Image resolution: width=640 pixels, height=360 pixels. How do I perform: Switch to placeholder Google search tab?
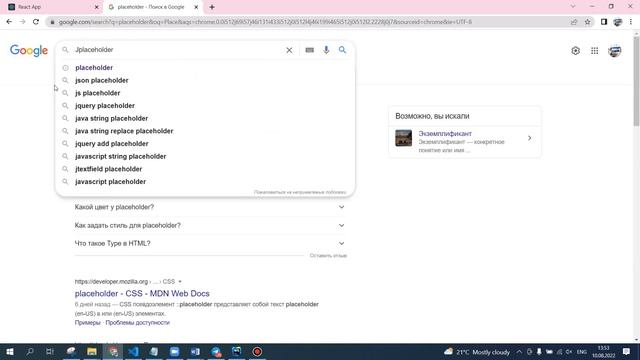pyautogui.click(x=153, y=7)
